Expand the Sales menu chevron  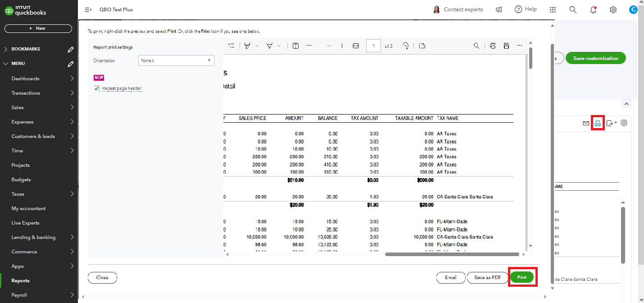point(72,107)
